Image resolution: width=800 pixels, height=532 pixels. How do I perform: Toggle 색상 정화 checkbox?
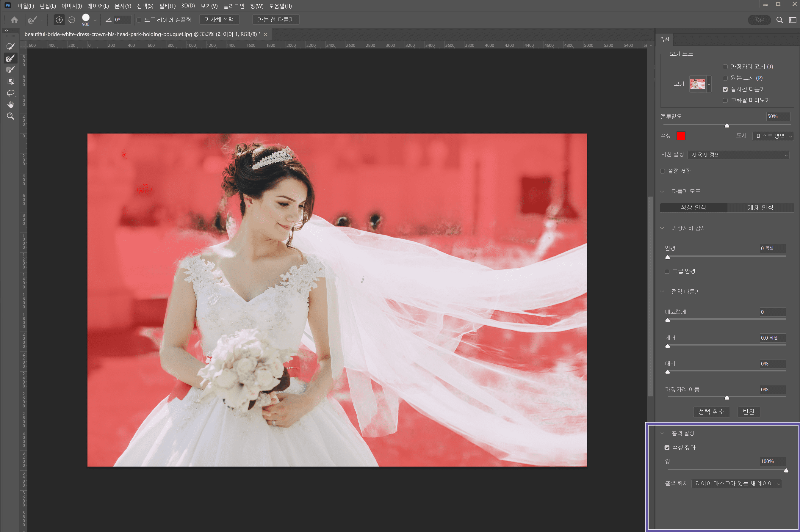point(667,448)
